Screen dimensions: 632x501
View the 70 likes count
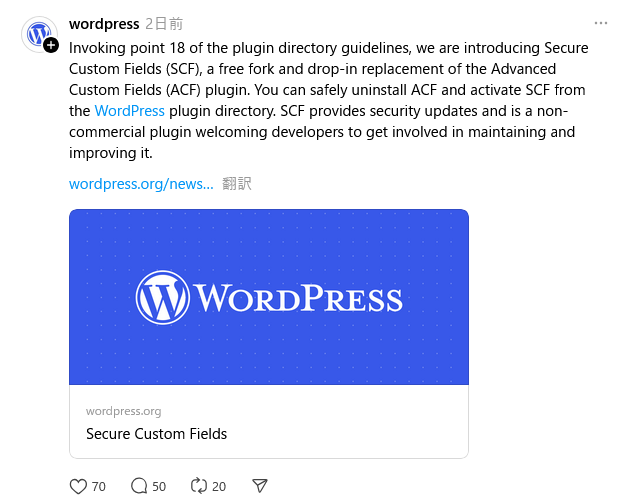tap(98, 486)
